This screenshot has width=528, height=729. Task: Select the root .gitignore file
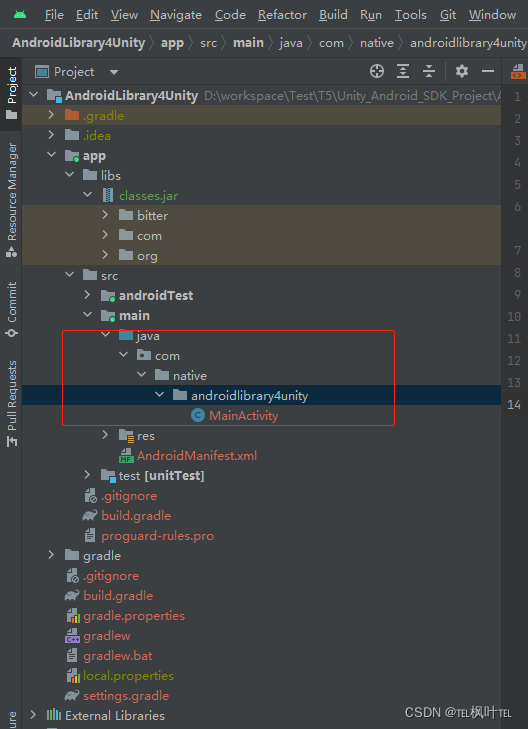pyautogui.click(x=111, y=576)
